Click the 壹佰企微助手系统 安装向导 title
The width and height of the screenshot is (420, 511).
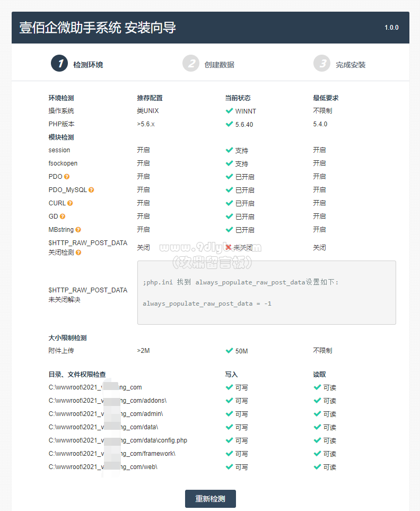tap(98, 28)
